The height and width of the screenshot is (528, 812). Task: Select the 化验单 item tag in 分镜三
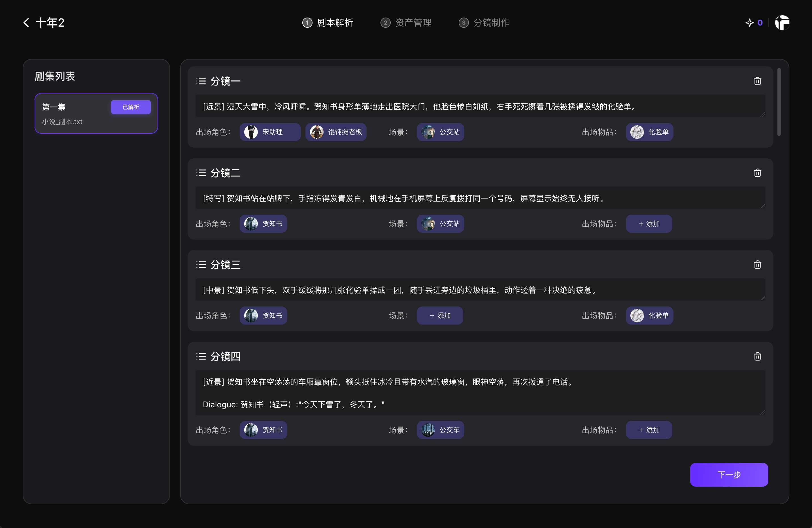click(x=649, y=316)
